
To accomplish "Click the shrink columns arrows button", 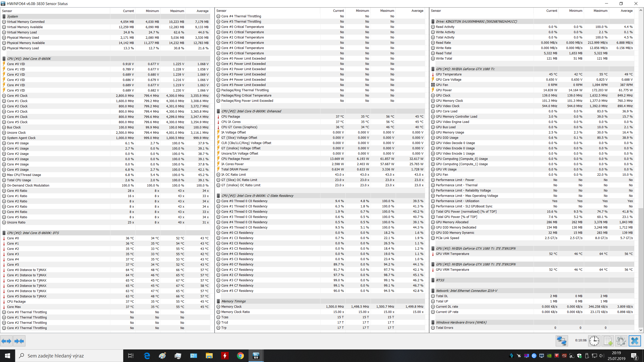I will click(19, 341).
